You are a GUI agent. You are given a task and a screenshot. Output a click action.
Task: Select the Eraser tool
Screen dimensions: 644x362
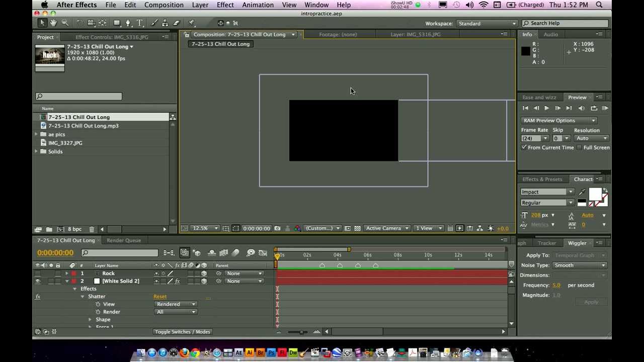pos(177,23)
